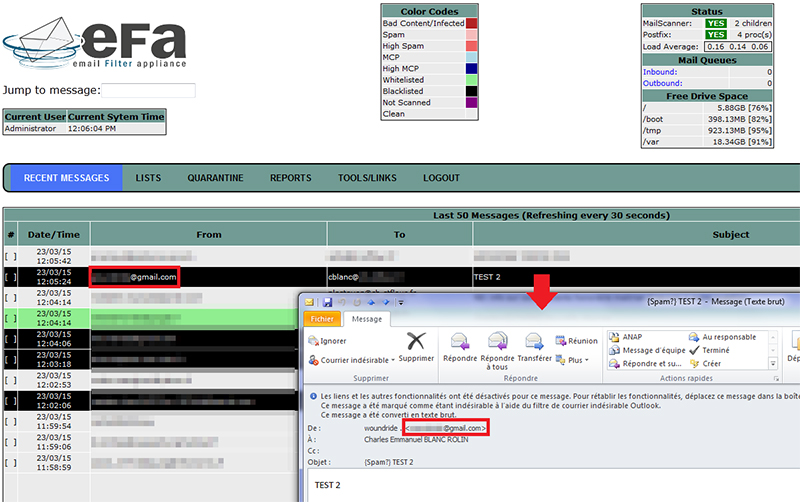
Task: Click the Inbound mail queue link
Action: click(660, 72)
